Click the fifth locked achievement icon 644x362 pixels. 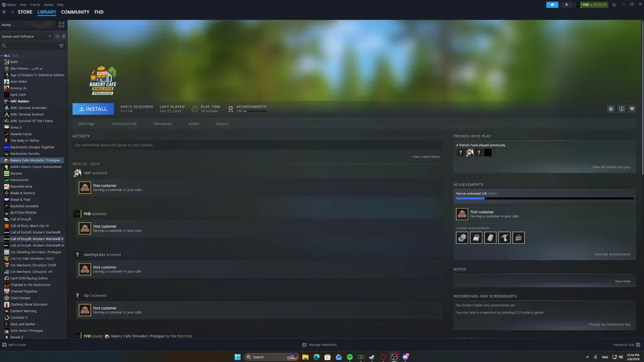518,238
